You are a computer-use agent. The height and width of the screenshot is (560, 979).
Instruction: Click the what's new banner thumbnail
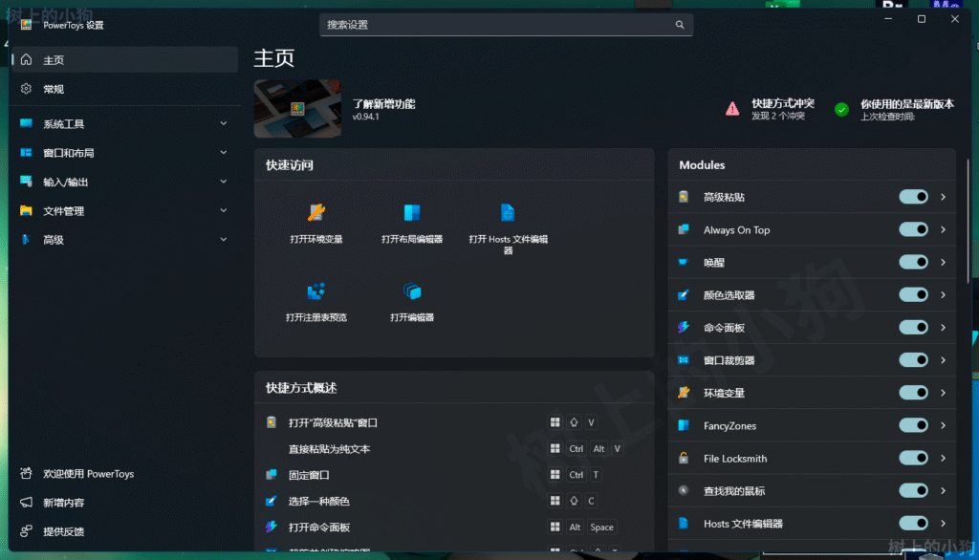pos(297,109)
